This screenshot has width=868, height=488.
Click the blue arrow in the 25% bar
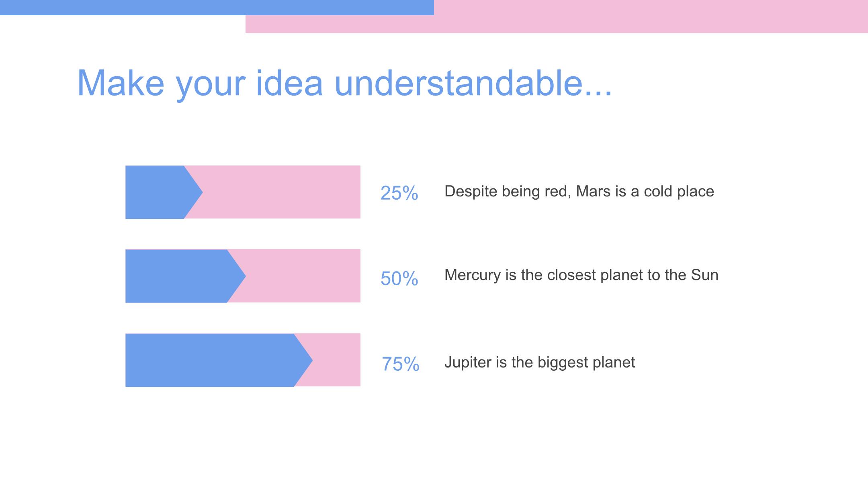click(161, 192)
